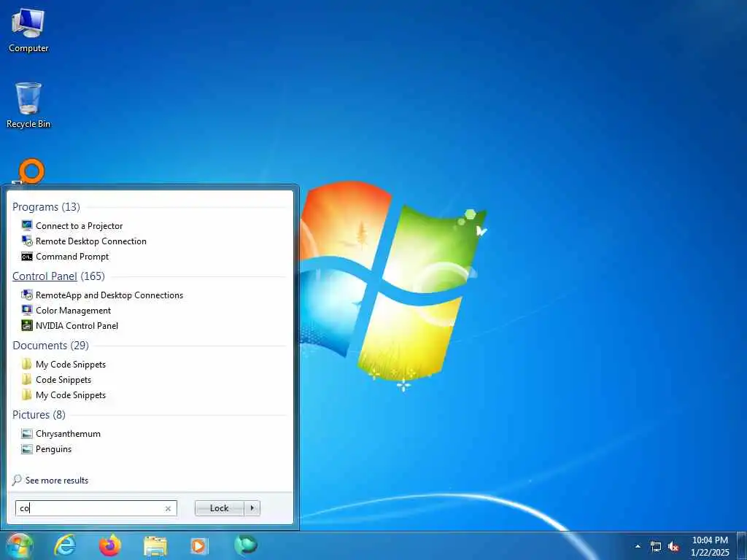This screenshot has height=560, width=747.
Task: Click the Code Snippets folder icon
Action: [x=27, y=379]
